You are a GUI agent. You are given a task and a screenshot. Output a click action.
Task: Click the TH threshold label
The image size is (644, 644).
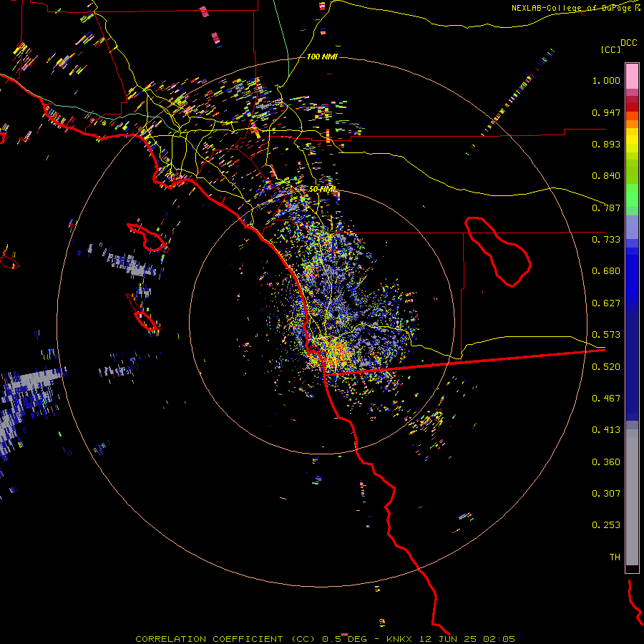pyautogui.click(x=615, y=557)
